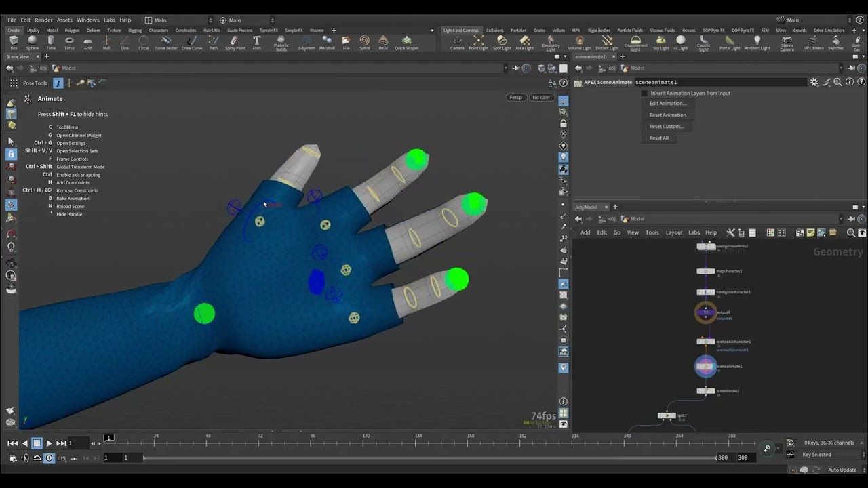This screenshot has width=868, height=488.
Task: Toggle audio on the timeline
Action: click(x=25, y=457)
